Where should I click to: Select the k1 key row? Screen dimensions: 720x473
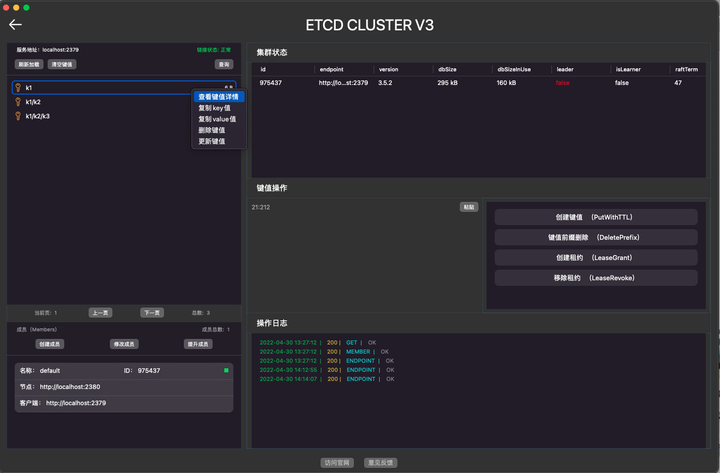click(124, 87)
